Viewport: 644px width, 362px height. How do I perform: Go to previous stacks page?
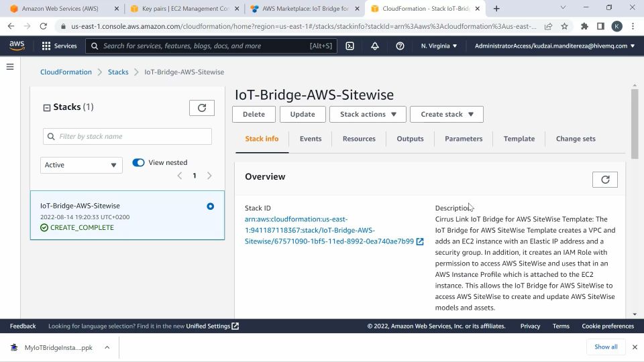click(x=180, y=176)
